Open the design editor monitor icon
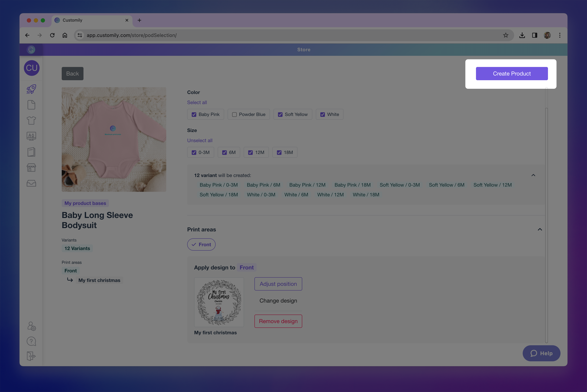The width and height of the screenshot is (587, 392). [31, 136]
